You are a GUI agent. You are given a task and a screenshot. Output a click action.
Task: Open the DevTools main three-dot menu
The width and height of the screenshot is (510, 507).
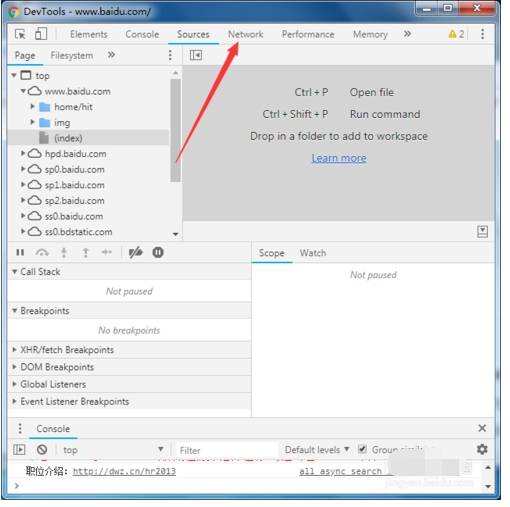point(482,34)
